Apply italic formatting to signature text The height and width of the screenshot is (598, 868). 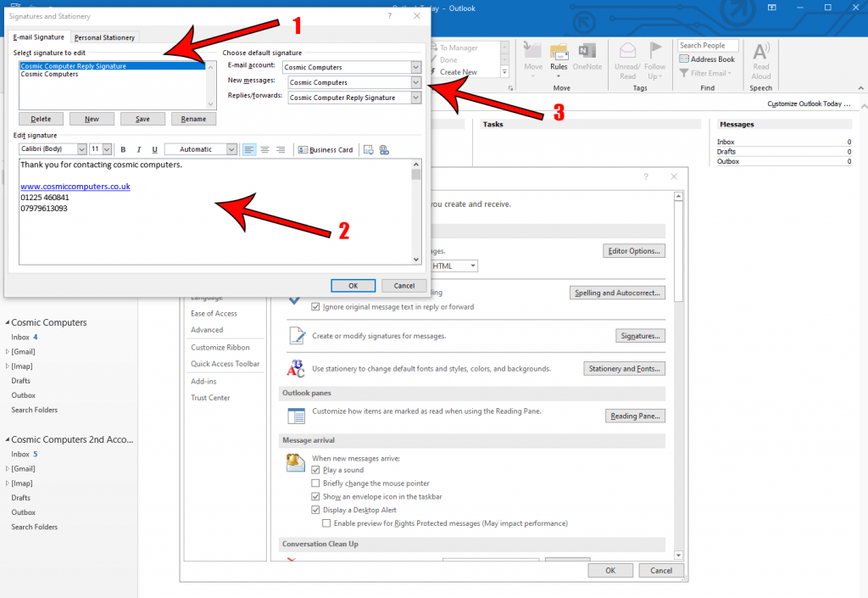tap(138, 149)
